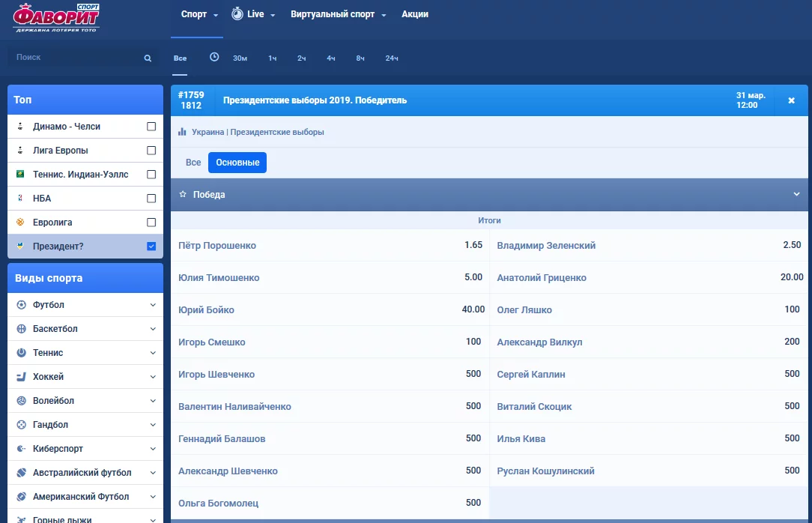Select Пётр Порошенко odds 1.65

tap(473, 245)
